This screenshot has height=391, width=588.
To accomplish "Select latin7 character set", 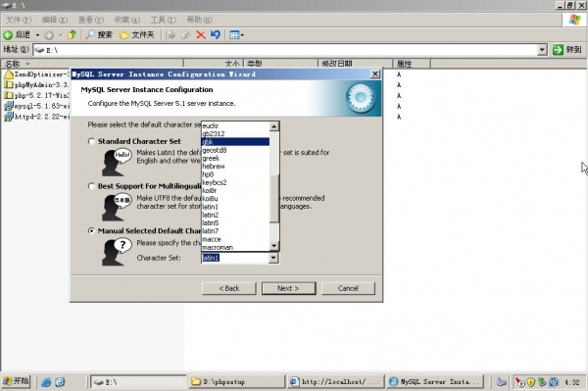I will pyautogui.click(x=235, y=231).
